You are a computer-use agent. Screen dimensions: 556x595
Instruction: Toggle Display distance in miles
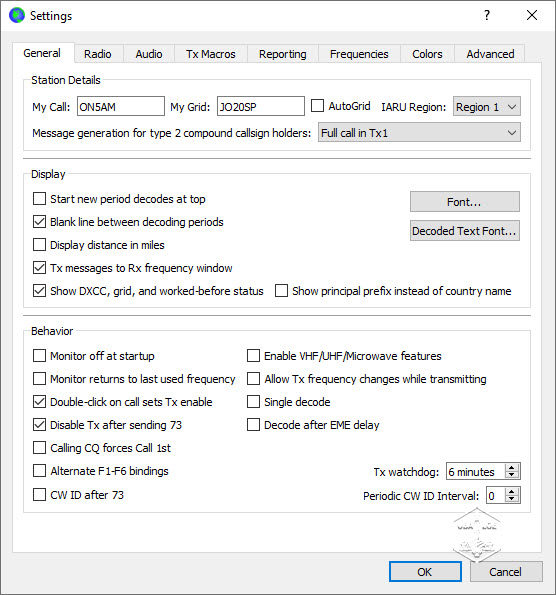tap(39, 245)
